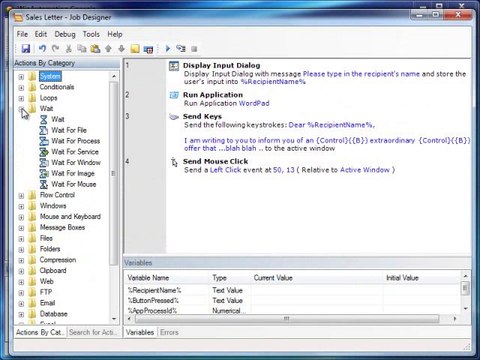
Task: Select the Email category folder
Action: pyautogui.click(x=47, y=303)
